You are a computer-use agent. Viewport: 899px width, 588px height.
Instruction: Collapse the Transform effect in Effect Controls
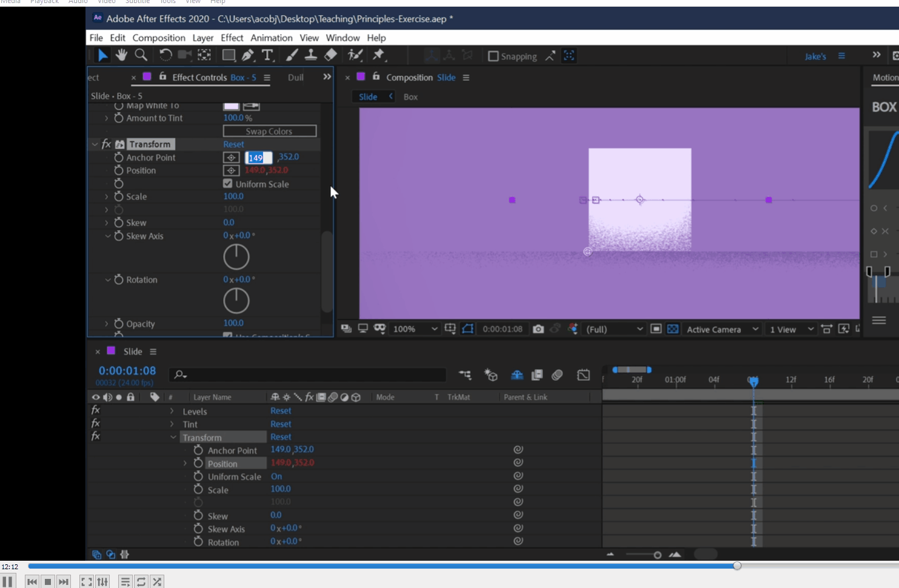(x=95, y=144)
